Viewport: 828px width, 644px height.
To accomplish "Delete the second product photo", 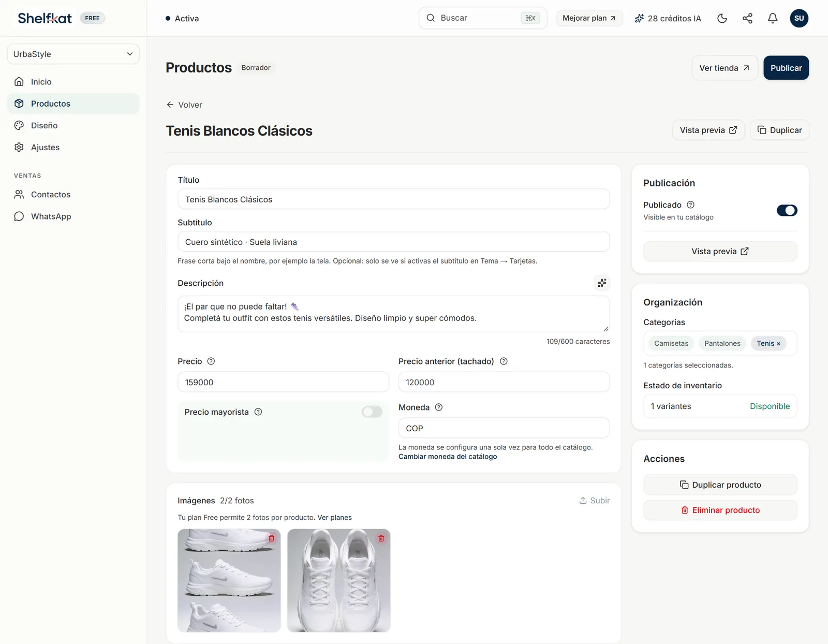I will (x=381, y=538).
